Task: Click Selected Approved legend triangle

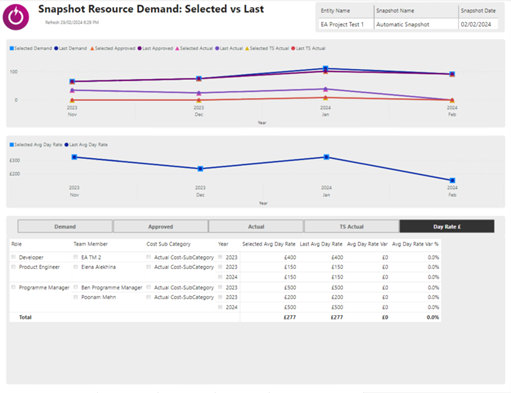Action: [x=92, y=48]
